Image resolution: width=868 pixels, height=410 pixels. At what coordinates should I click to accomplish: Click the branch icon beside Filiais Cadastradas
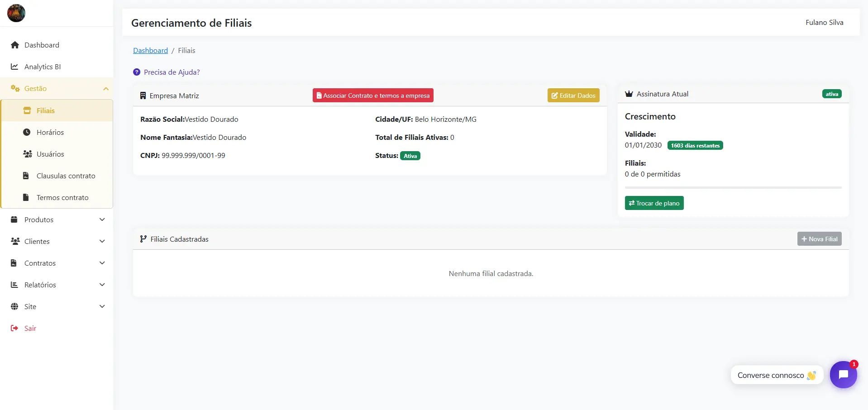143,239
